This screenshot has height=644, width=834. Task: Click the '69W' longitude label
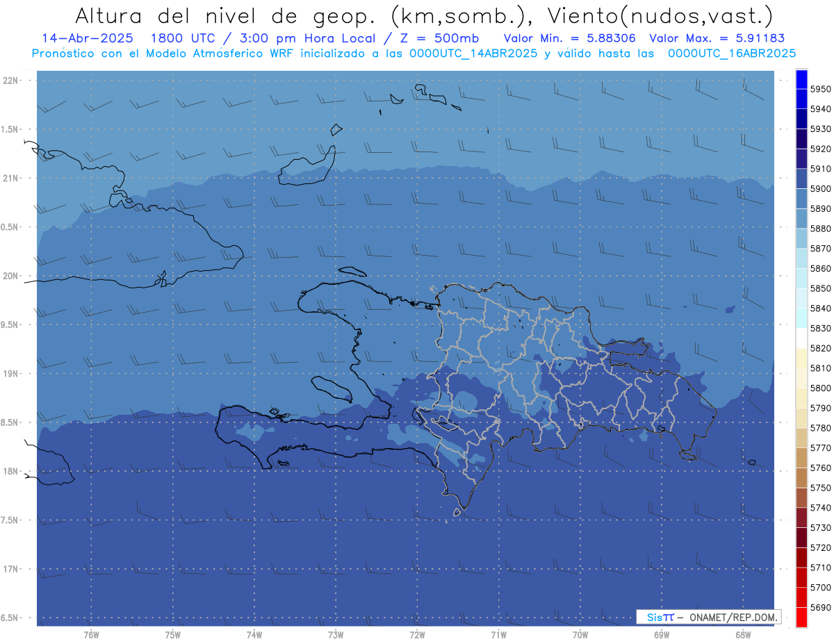pos(662,634)
